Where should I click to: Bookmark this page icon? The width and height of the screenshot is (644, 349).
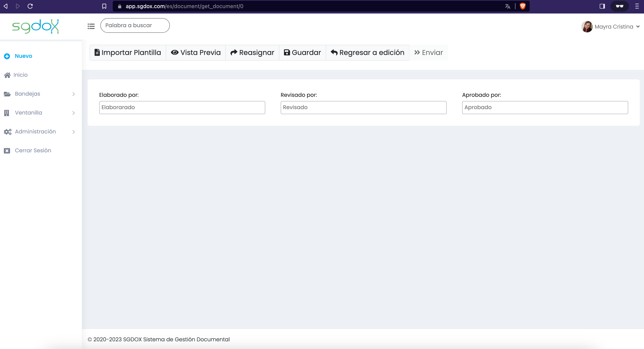point(104,6)
